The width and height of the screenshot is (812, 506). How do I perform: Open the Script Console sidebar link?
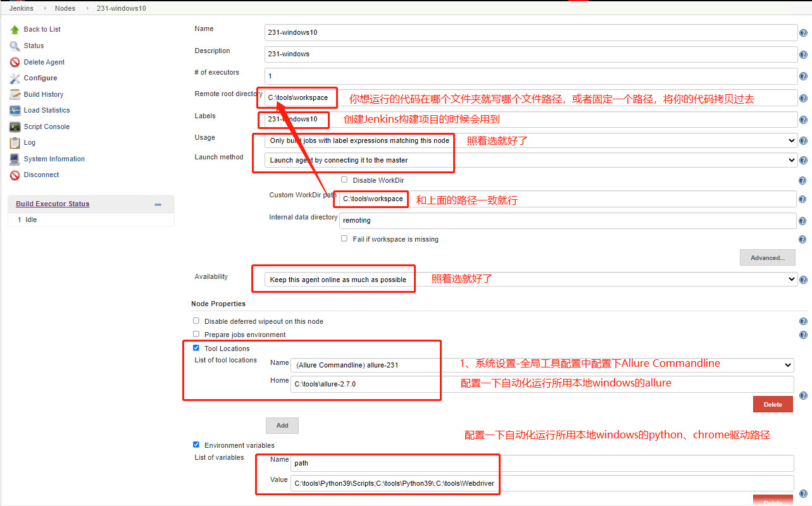(x=47, y=126)
